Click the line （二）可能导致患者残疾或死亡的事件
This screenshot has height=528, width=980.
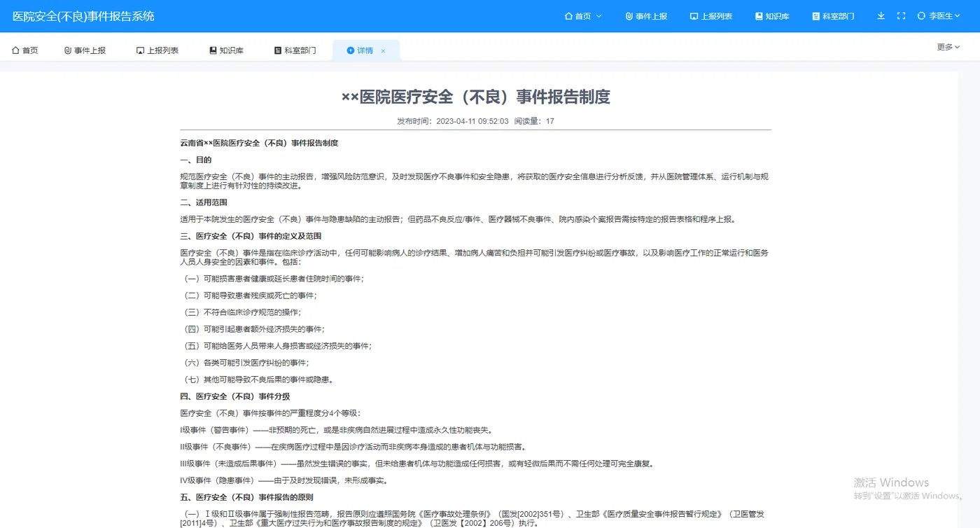coord(248,296)
